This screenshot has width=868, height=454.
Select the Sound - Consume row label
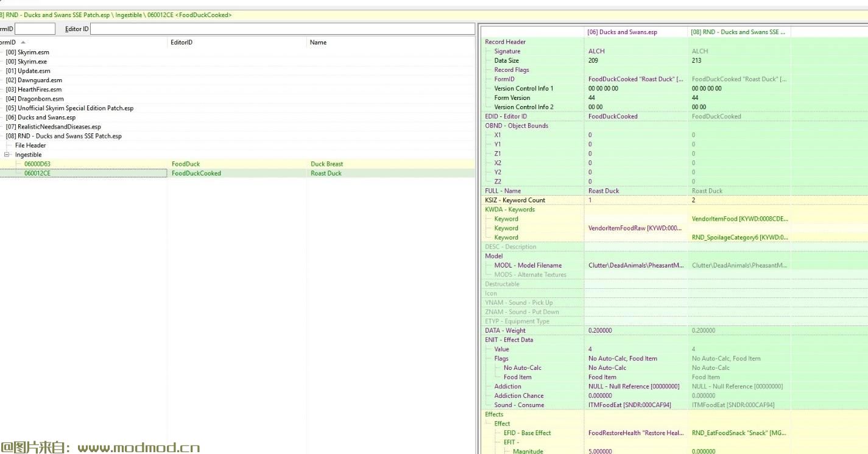point(519,405)
